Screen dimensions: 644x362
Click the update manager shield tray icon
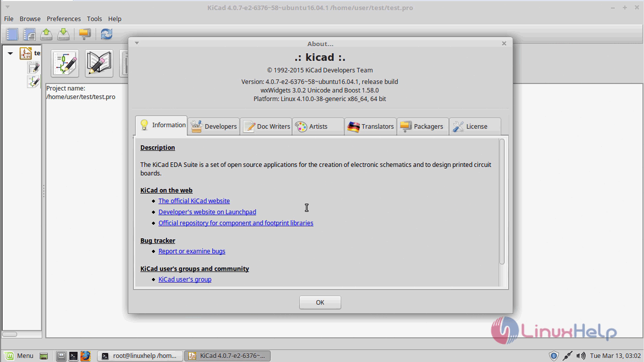click(x=553, y=356)
